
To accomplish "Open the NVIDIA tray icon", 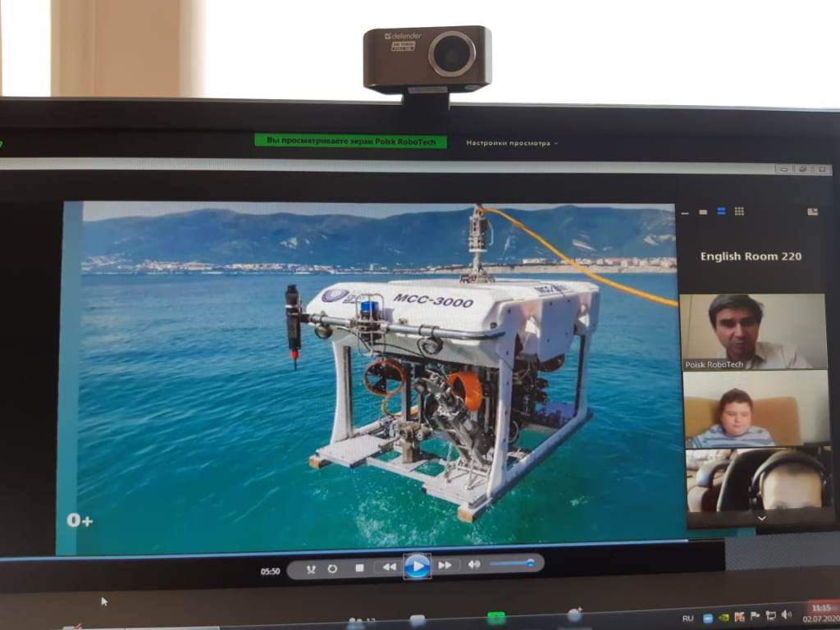I will pyautogui.click(x=723, y=618).
